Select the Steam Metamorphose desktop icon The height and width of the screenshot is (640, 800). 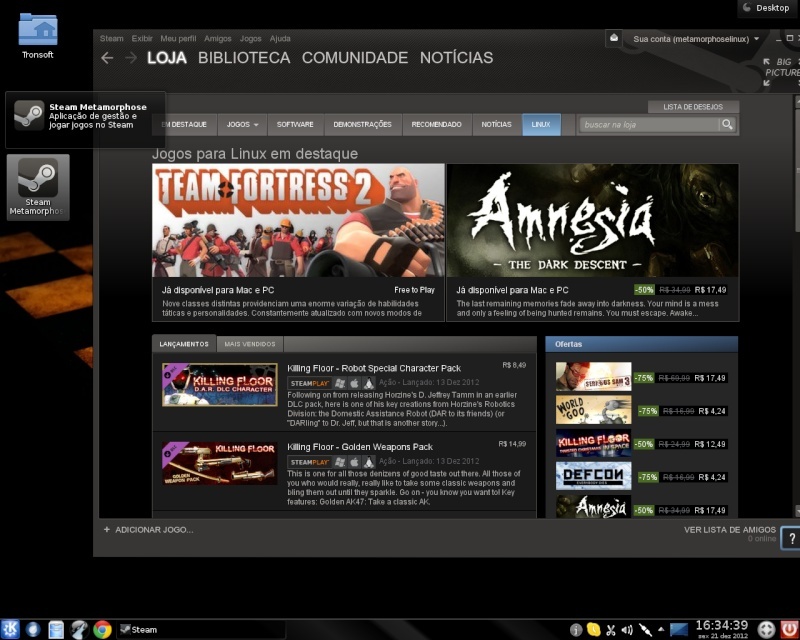point(38,187)
